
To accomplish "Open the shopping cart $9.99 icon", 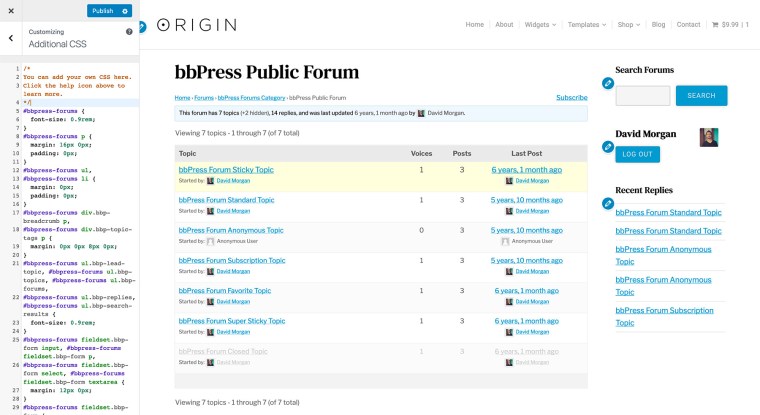I will tap(730, 24).
